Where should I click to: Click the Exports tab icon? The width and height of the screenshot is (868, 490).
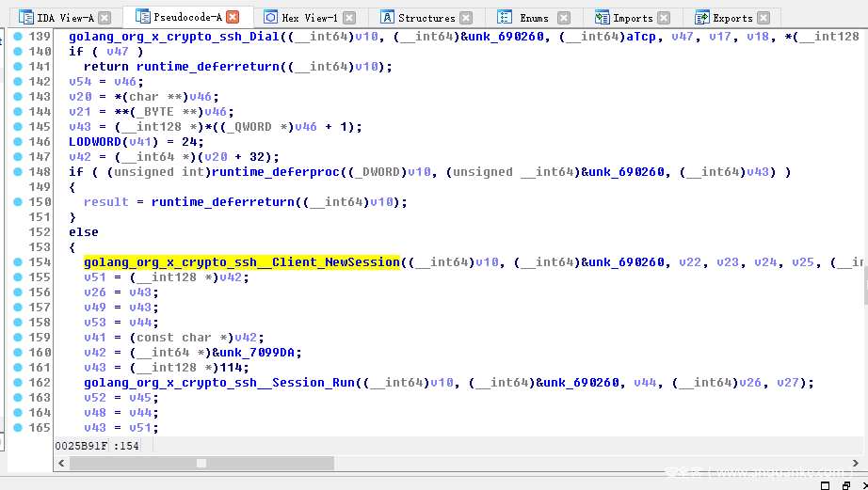pos(701,18)
